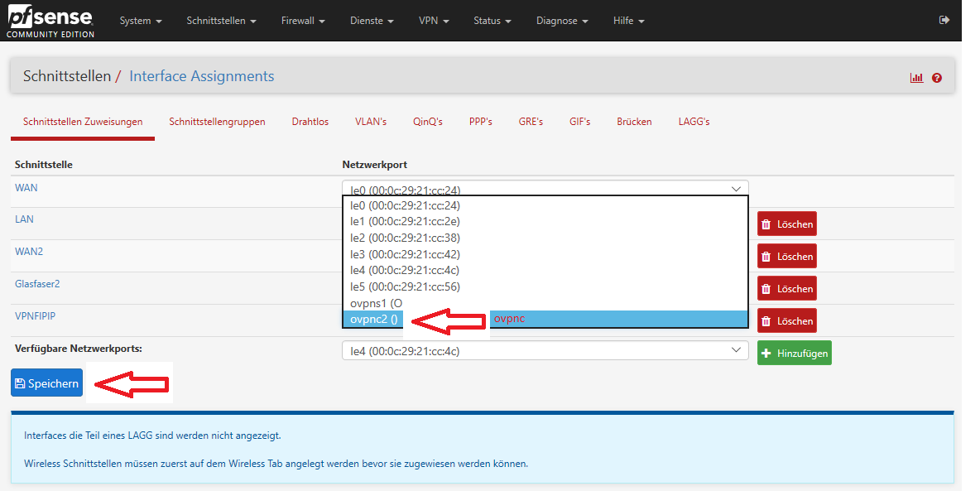Image resolution: width=980 pixels, height=491 pixels.
Task: Delete the VPNFIPIP interface assignment
Action: 786,320
